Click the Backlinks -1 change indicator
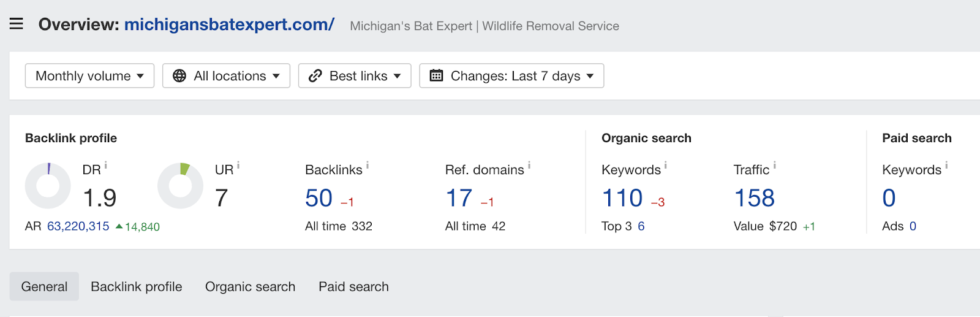The width and height of the screenshot is (980, 317). [347, 202]
